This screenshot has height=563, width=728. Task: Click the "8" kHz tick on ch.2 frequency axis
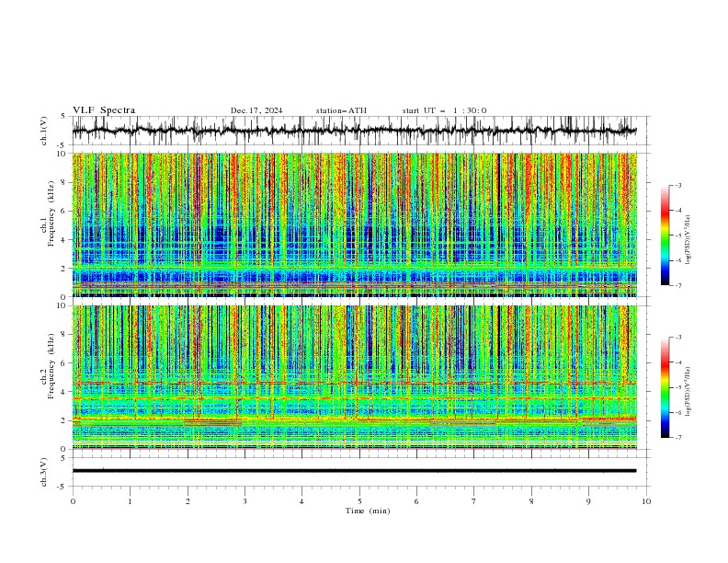pyautogui.click(x=64, y=335)
